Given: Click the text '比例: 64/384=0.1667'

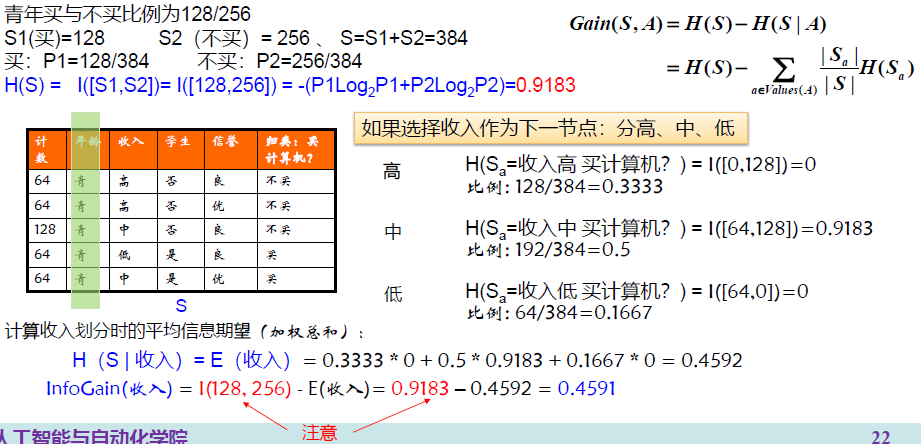Looking at the screenshot, I should click(x=559, y=312).
